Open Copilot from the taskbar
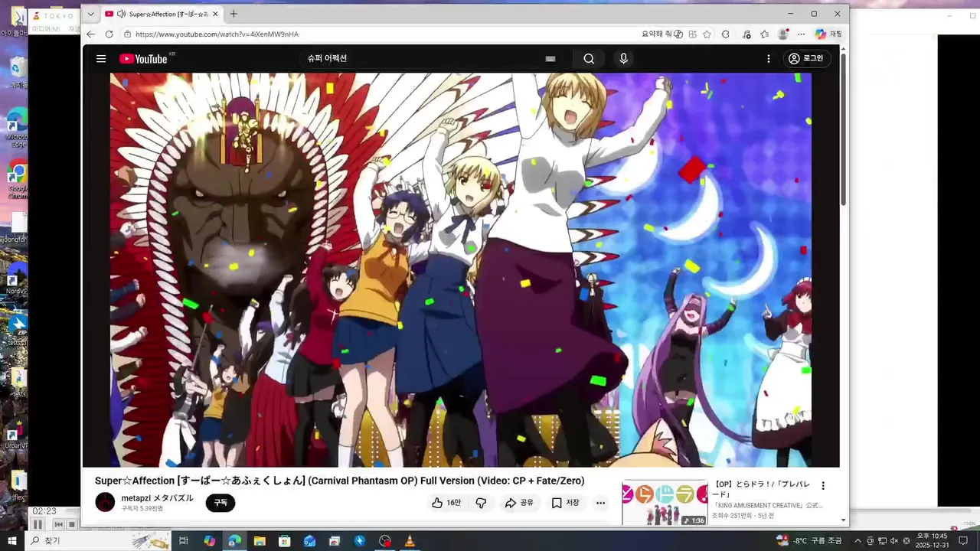980x551 pixels. 209,541
